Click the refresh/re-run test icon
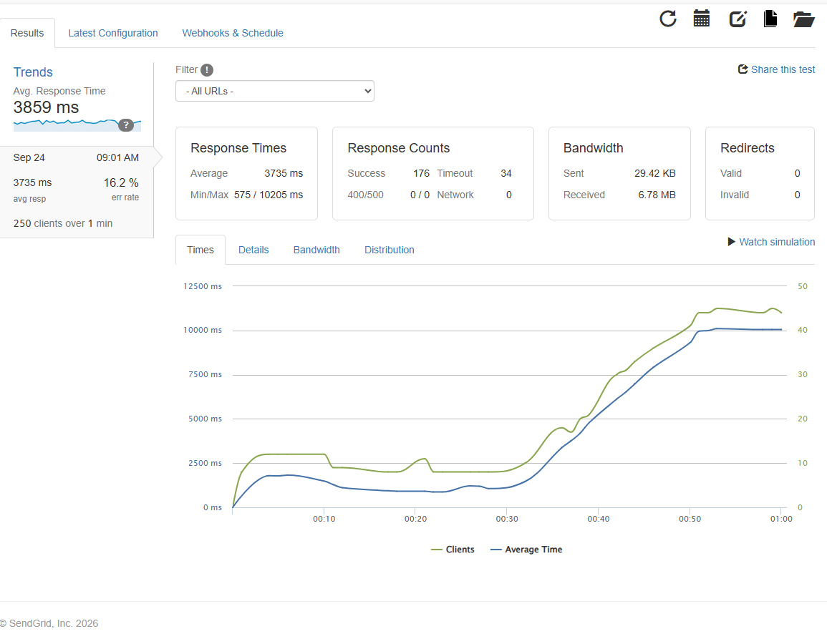 coord(668,19)
